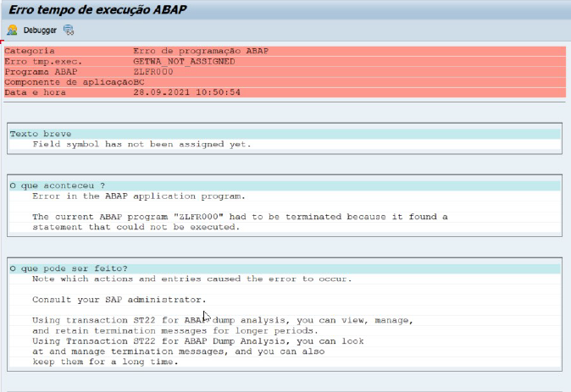
Task: Select the GETWA_NOT_ASSIGNED error value
Action: [184, 62]
